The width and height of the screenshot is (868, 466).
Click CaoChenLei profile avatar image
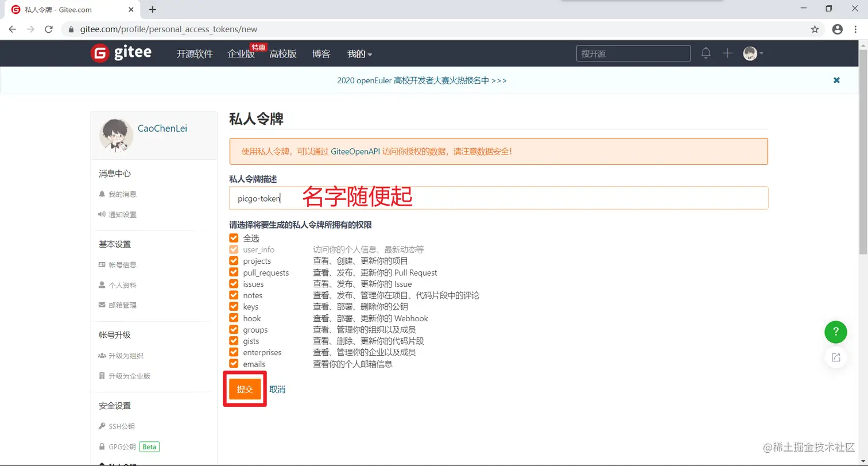click(x=117, y=136)
